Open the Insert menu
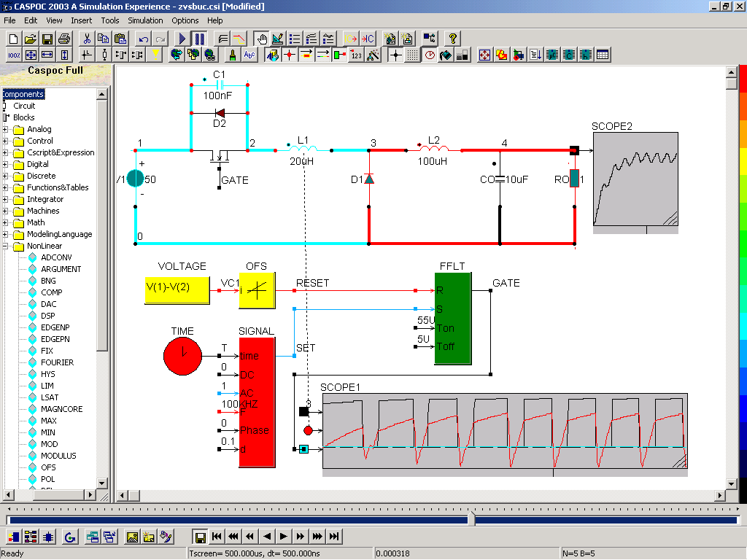The height and width of the screenshot is (560, 747). coord(82,20)
